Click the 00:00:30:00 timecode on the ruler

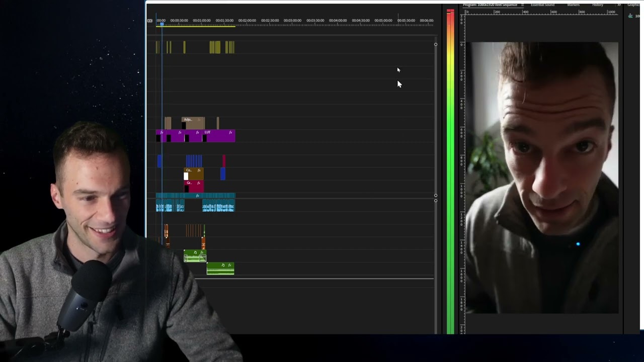tap(179, 21)
